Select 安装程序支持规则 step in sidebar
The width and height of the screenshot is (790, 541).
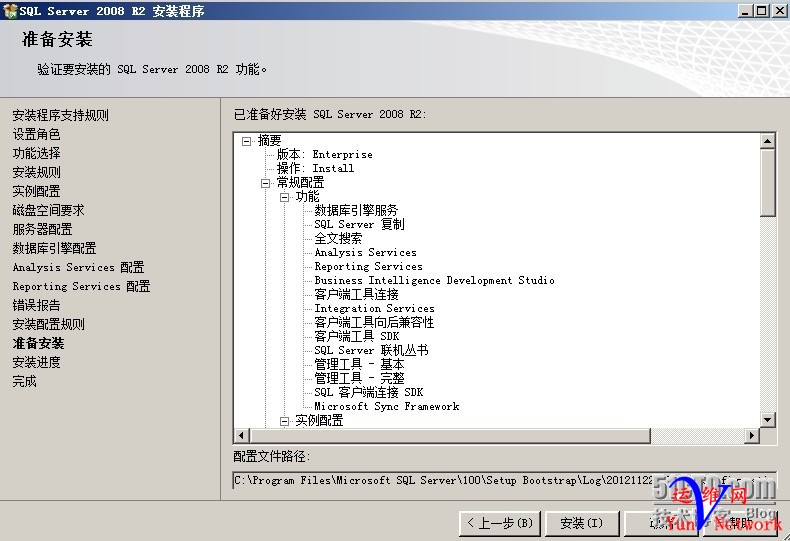[60, 115]
